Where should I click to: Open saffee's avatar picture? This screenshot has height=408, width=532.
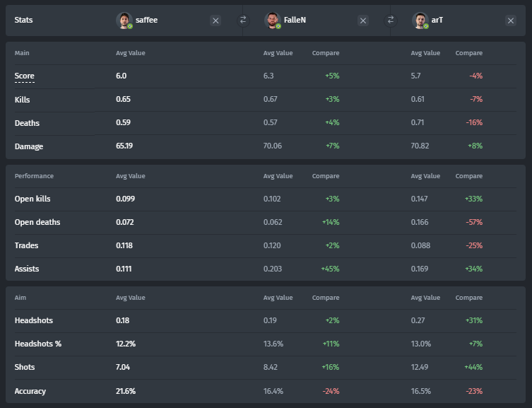click(124, 21)
